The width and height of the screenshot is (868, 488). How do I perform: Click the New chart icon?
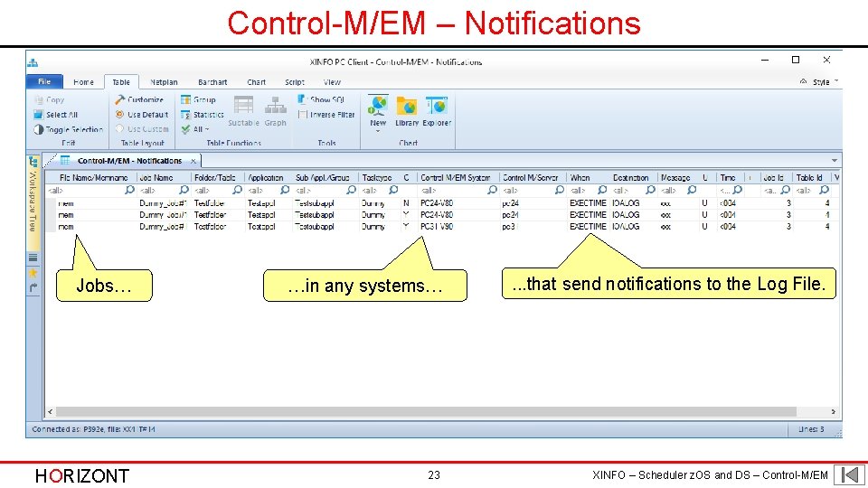pyautogui.click(x=378, y=105)
